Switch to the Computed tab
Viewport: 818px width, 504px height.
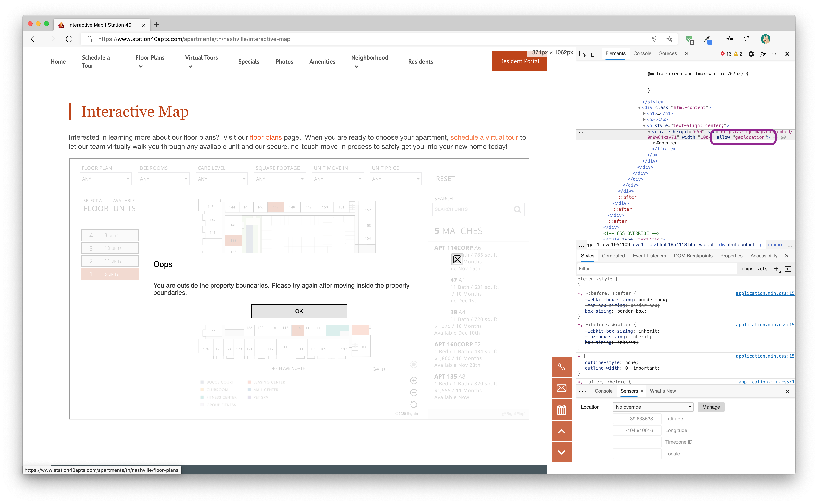[613, 256]
